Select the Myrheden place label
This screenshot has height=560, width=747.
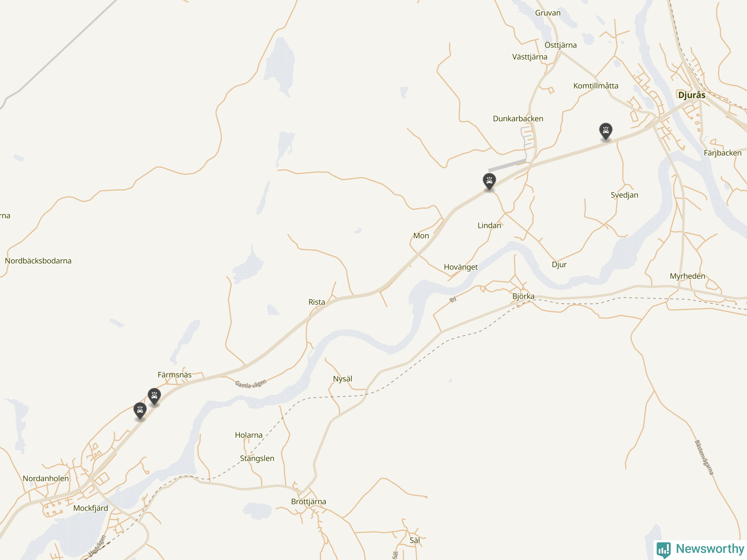coord(687,276)
